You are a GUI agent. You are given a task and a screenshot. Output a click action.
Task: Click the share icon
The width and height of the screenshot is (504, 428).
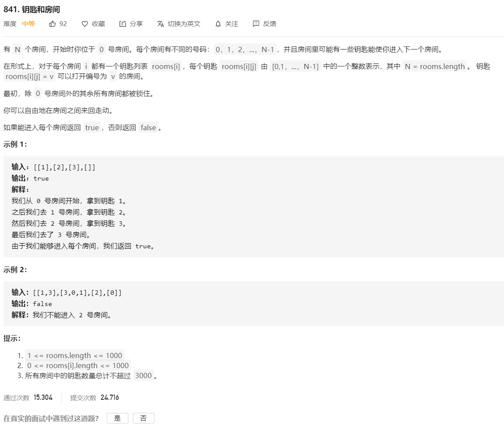click(122, 24)
